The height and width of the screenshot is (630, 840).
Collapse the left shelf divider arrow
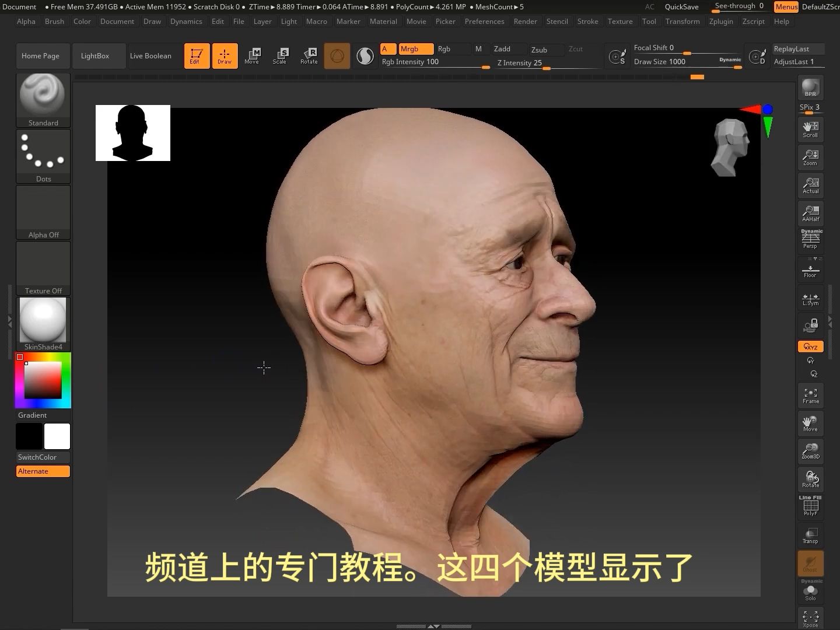(x=9, y=321)
